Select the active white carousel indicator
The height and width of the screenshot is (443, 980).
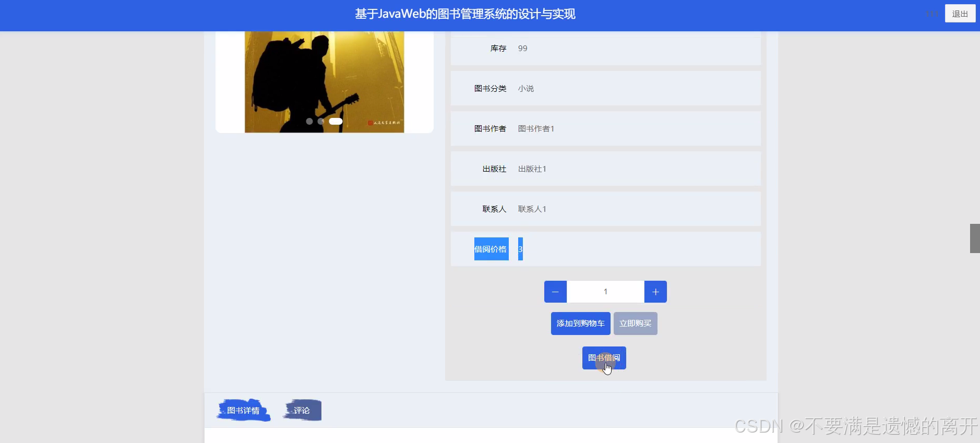click(x=336, y=121)
